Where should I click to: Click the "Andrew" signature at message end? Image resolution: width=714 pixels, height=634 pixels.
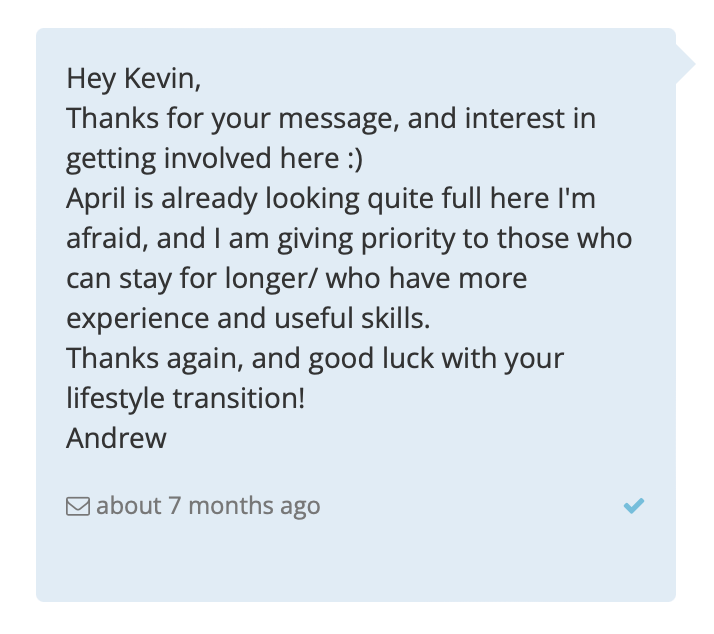coord(116,438)
